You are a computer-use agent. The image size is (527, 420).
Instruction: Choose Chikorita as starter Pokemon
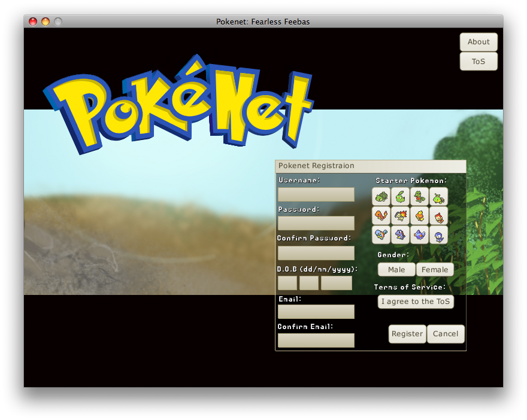coord(400,196)
